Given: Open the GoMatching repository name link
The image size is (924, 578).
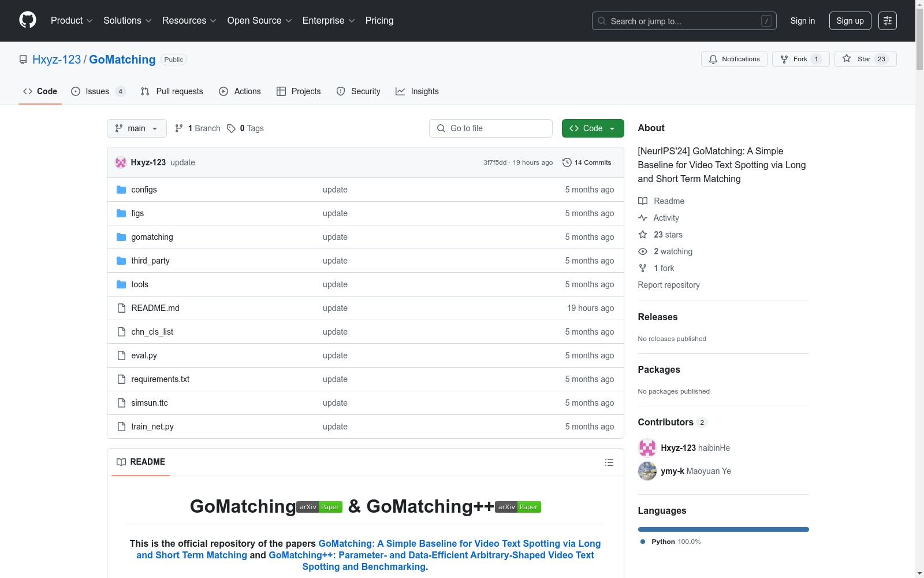Looking at the screenshot, I should (122, 60).
